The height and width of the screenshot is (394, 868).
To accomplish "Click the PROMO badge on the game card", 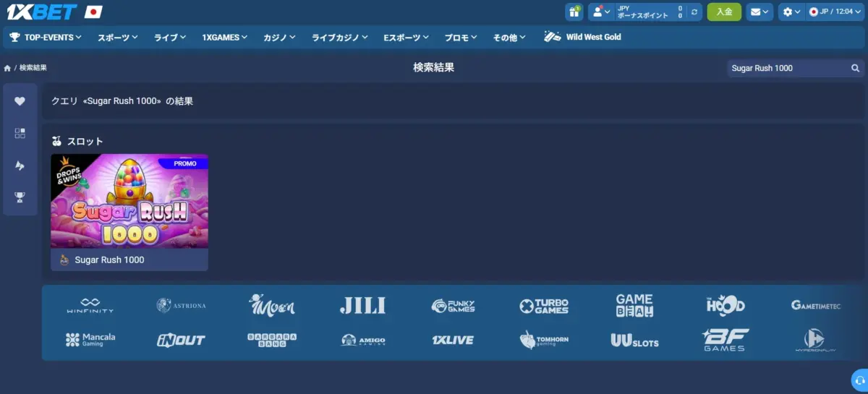I will click(185, 163).
